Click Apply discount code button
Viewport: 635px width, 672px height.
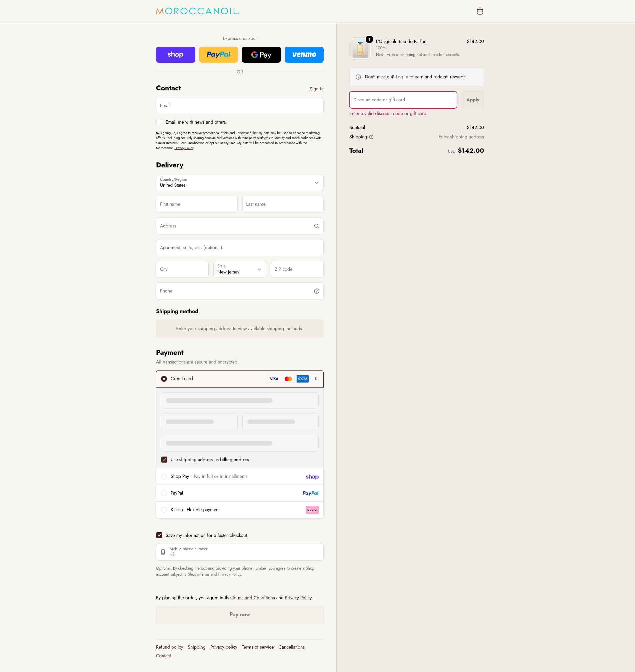coord(473,100)
